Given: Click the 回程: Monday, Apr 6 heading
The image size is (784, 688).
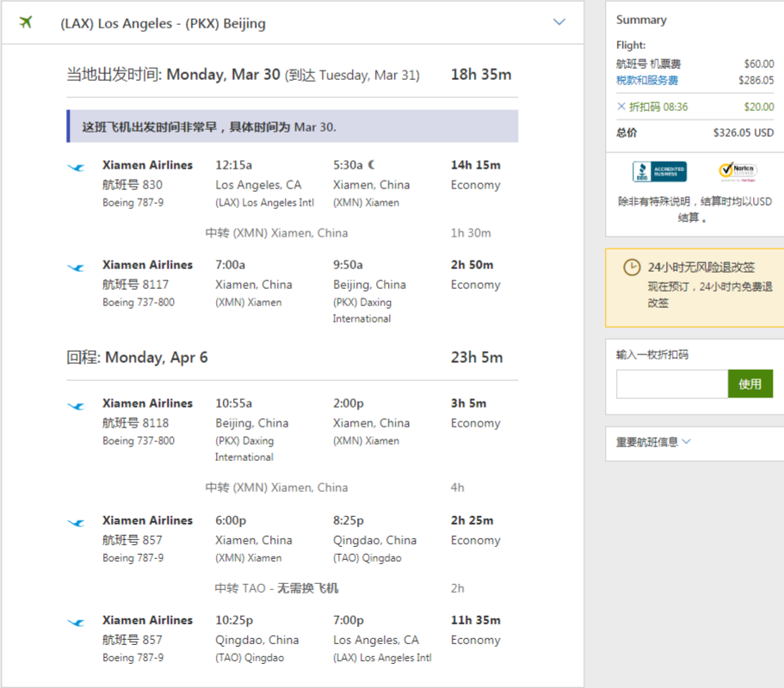Looking at the screenshot, I should (x=137, y=357).
